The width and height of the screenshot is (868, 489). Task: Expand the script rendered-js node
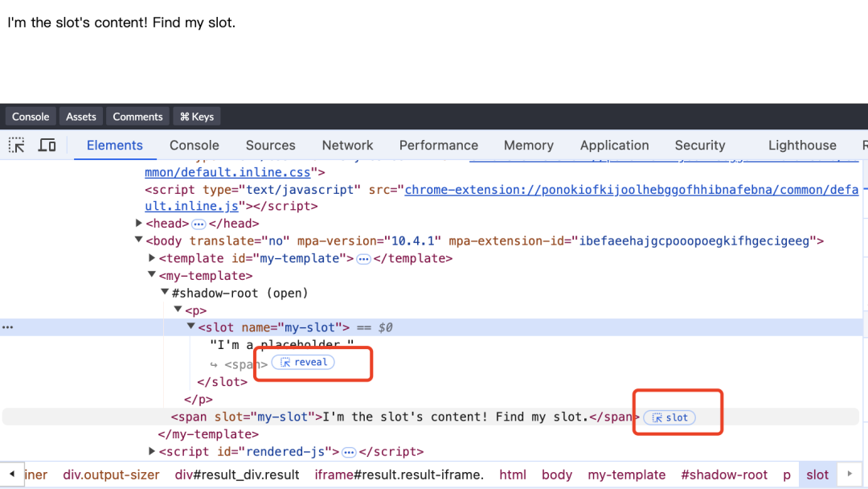(152, 451)
